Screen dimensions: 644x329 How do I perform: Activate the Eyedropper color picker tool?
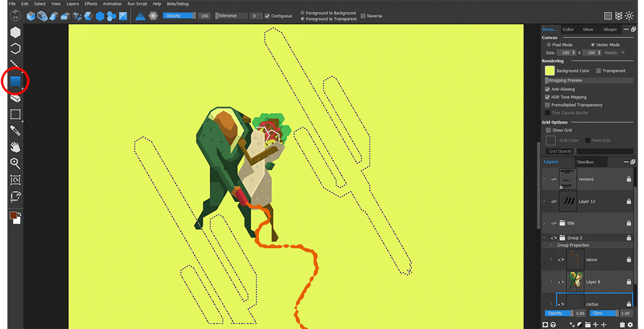coord(15,131)
